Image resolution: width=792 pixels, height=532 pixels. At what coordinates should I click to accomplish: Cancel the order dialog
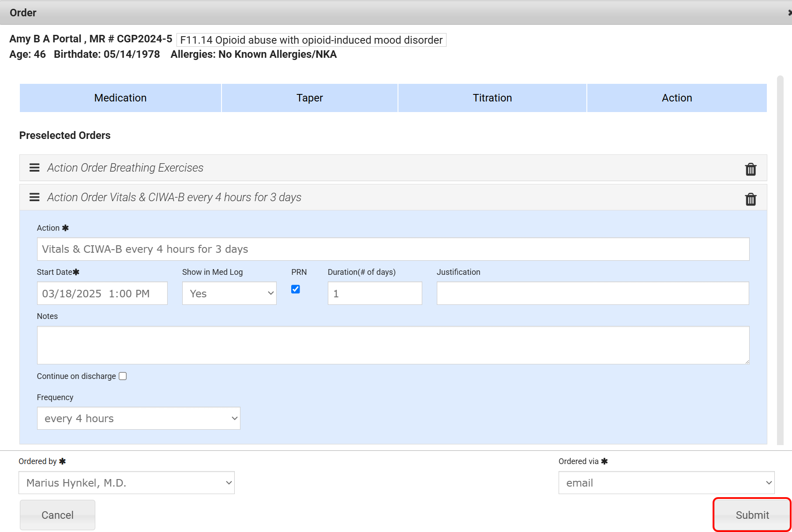[x=57, y=515]
